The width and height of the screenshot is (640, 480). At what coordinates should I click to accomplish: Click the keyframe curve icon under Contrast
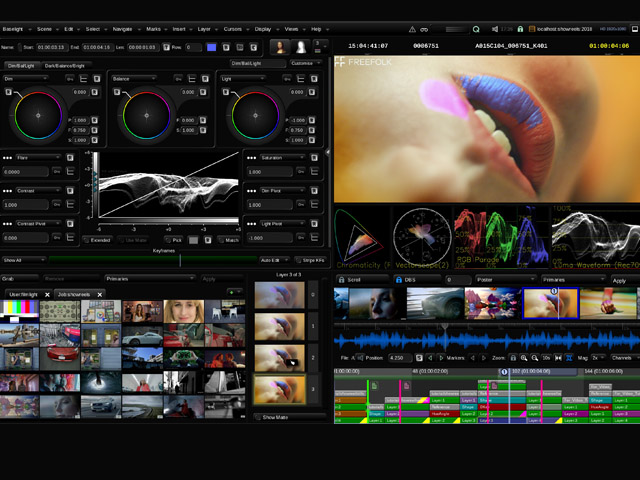point(70,204)
